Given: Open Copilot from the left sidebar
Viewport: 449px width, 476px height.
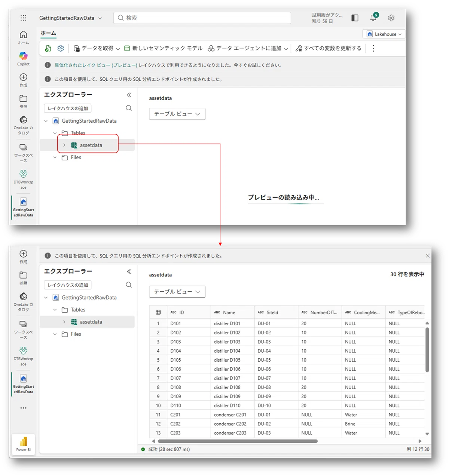Looking at the screenshot, I should 23,59.
